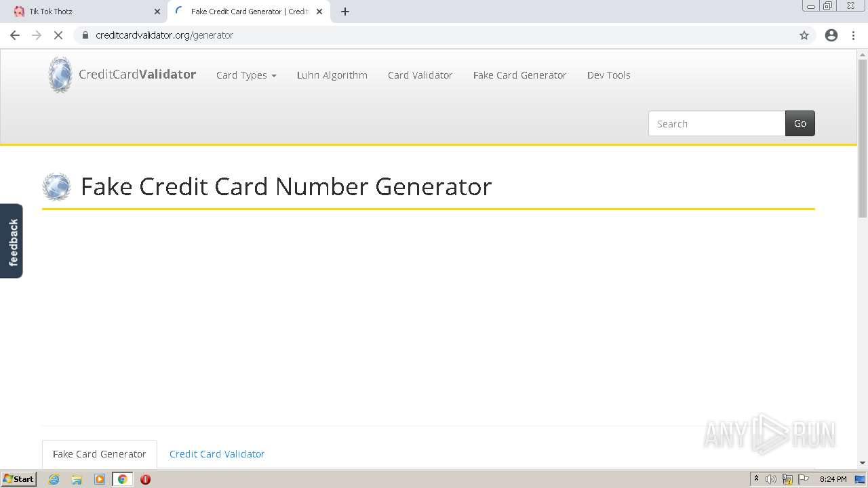The image size is (868, 488).
Task: Click the Go search button
Action: click(800, 123)
